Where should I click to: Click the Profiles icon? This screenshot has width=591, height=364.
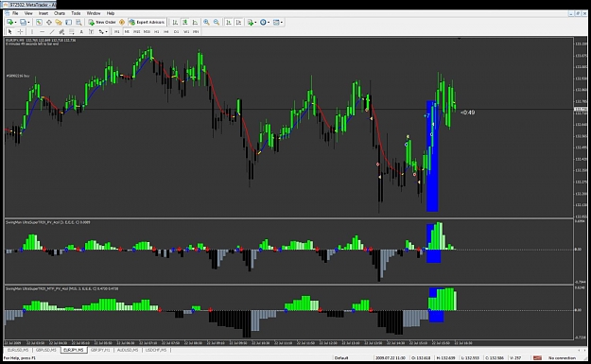click(23, 23)
